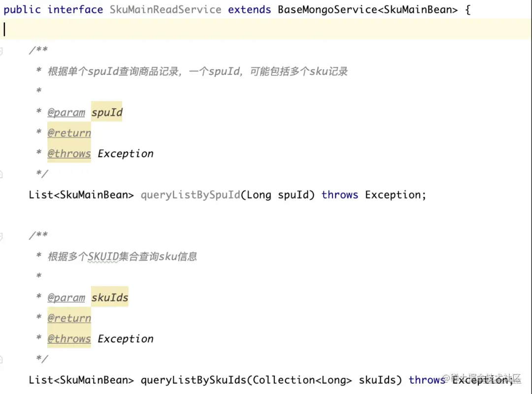Click the @throws tag in first Javadoc
The image size is (532, 394).
(x=69, y=153)
